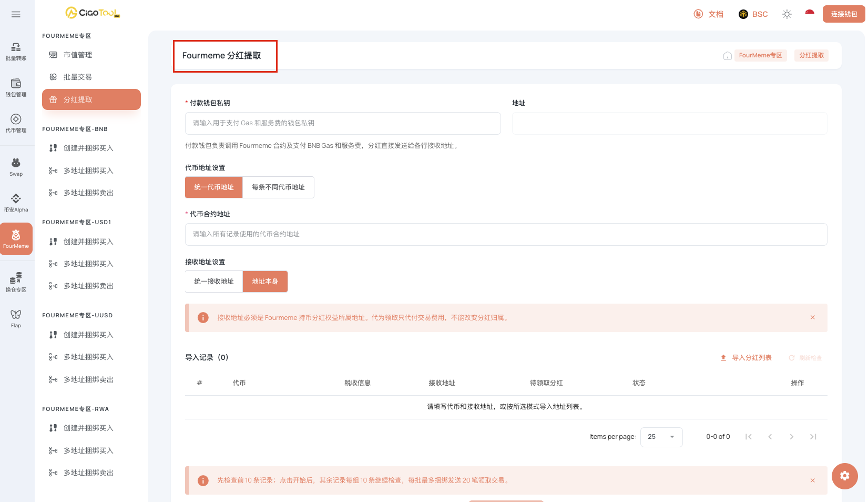Select 统一接收地址 option
The height and width of the screenshot is (502, 868).
[214, 282]
